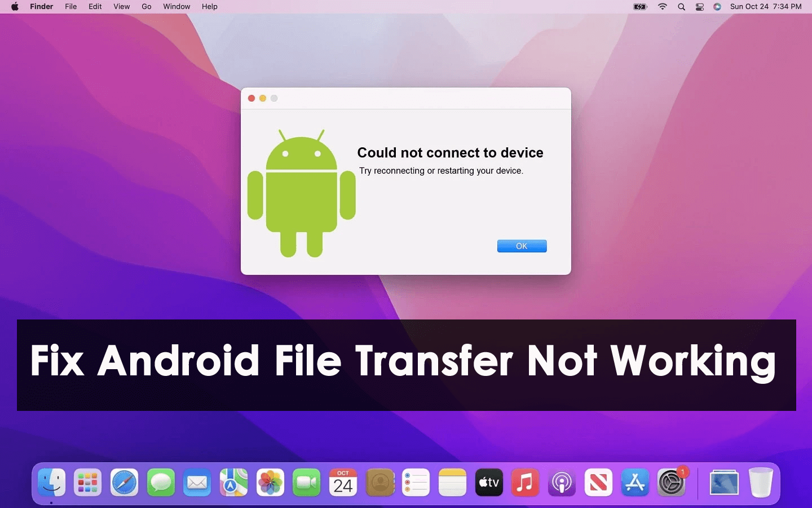This screenshot has height=508, width=812.
Task: Open the Help menu for Finder
Action: coord(209,7)
